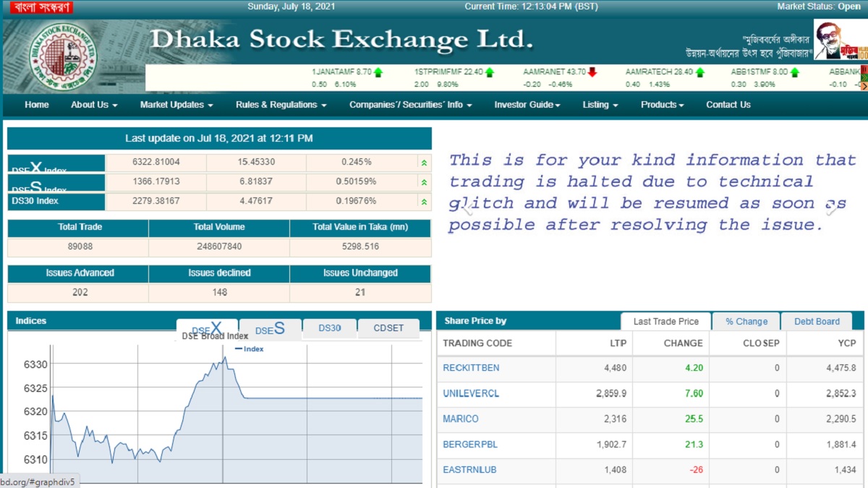Expand the Investor Guide menu
The width and height of the screenshot is (868, 488).
(527, 105)
